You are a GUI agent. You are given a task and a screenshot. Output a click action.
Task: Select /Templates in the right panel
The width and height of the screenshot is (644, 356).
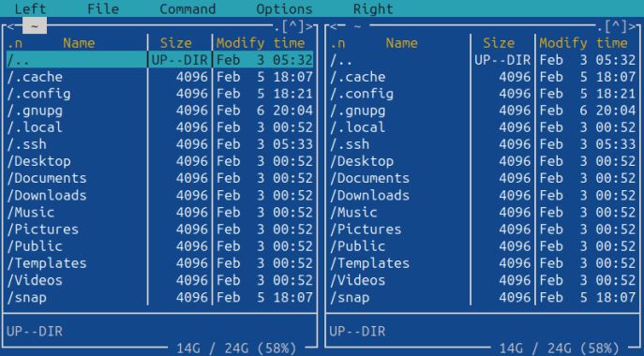(483, 263)
